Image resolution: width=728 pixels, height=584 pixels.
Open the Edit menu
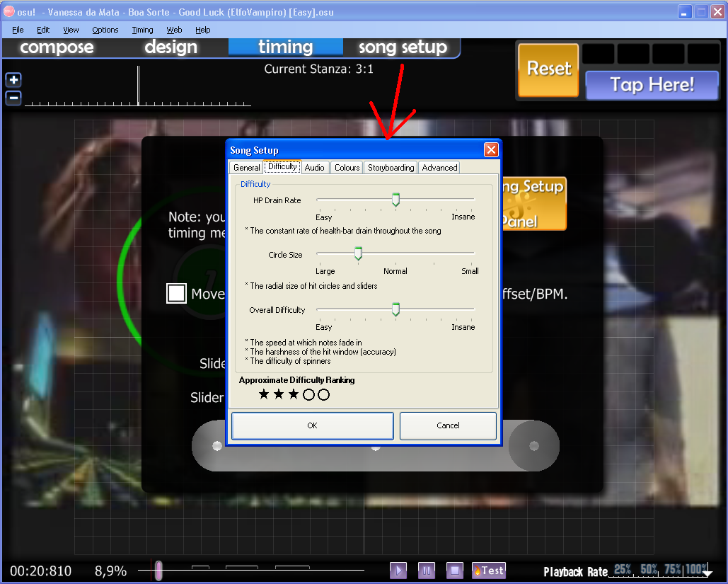point(43,30)
